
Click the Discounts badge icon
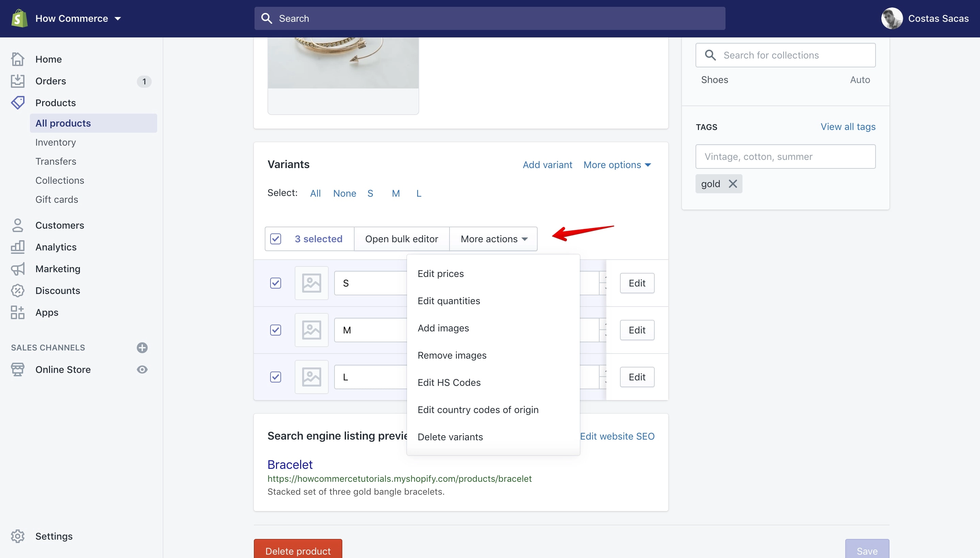[x=18, y=291]
